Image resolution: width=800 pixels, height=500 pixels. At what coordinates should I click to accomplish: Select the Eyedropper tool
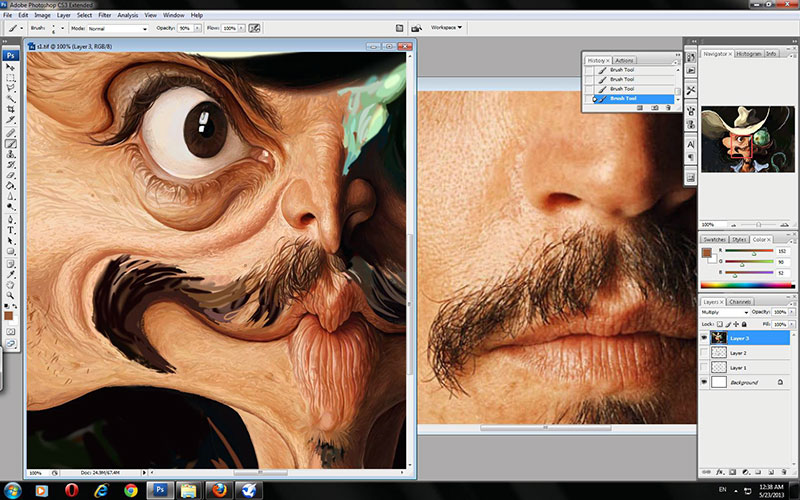11,274
